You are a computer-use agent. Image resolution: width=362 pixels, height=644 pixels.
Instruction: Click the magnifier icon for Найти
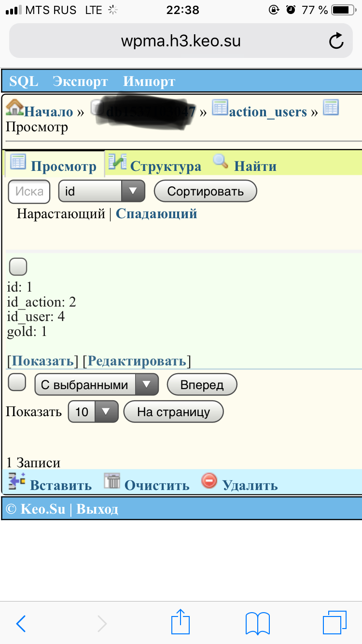click(220, 162)
